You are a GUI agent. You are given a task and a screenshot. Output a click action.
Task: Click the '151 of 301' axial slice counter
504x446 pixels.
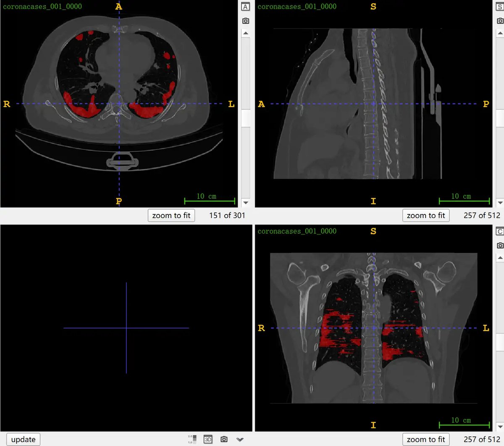[227, 216]
